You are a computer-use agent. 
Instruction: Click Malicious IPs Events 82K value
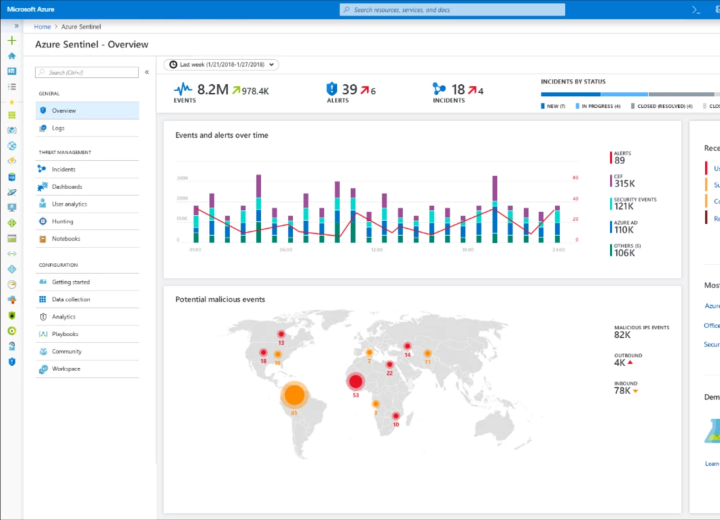622,335
